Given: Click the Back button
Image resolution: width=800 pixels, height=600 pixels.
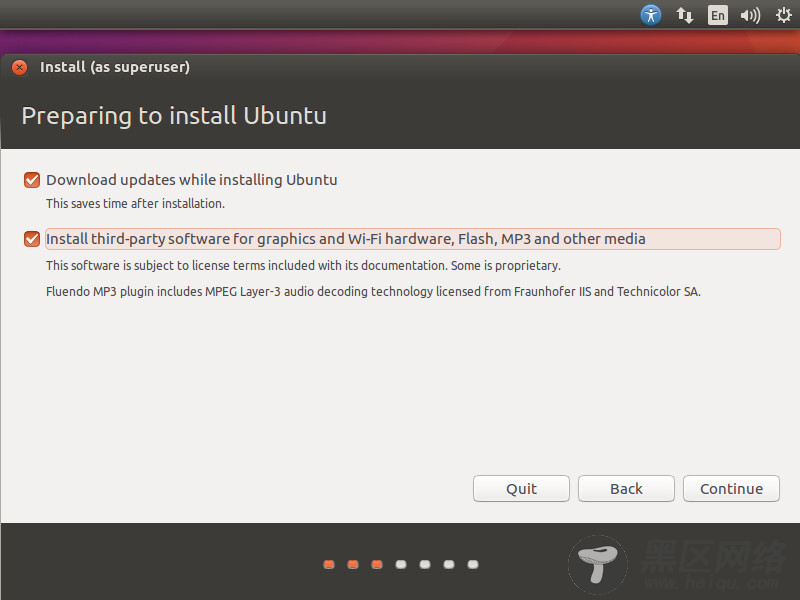Looking at the screenshot, I should click(x=626, y=488).
